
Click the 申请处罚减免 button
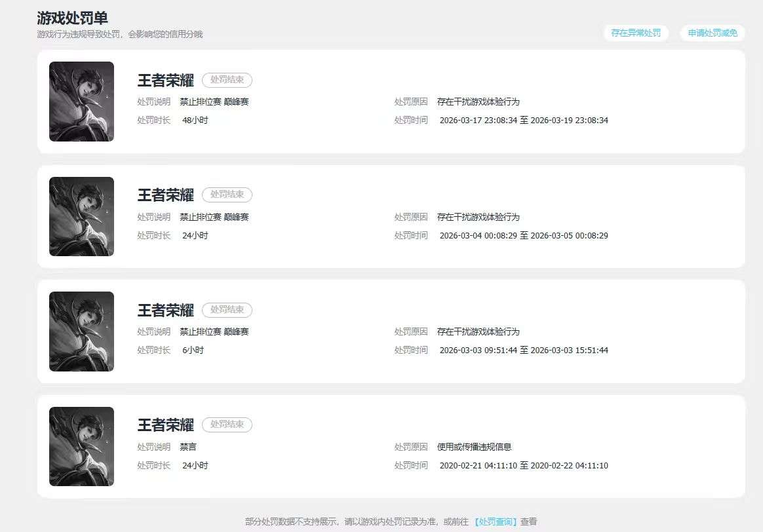pos(713,33)
